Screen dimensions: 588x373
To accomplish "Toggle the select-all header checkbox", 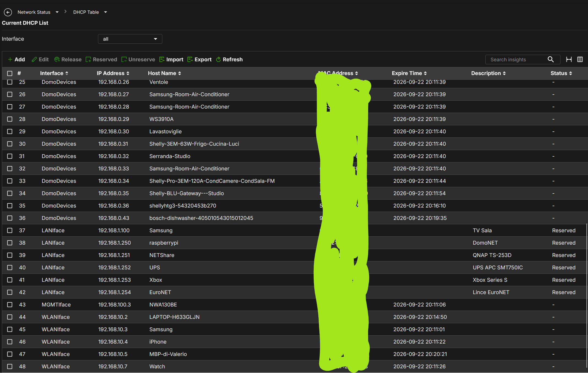I will [10, 73].
